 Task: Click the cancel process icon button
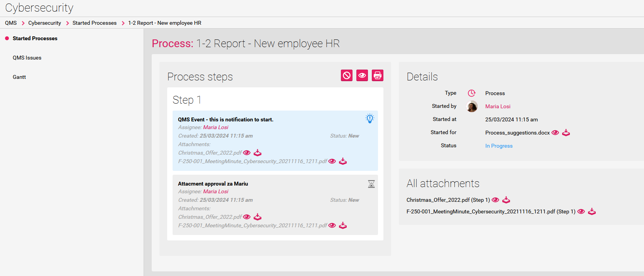coord(346,75)
